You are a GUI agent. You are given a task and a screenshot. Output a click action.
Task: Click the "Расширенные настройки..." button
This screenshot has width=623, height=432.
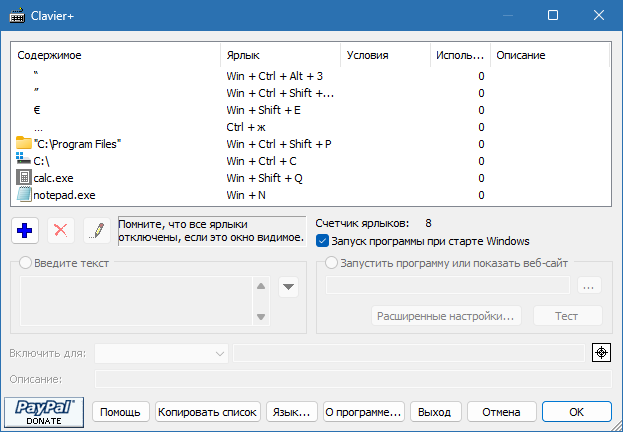click(x=446, y=316)
